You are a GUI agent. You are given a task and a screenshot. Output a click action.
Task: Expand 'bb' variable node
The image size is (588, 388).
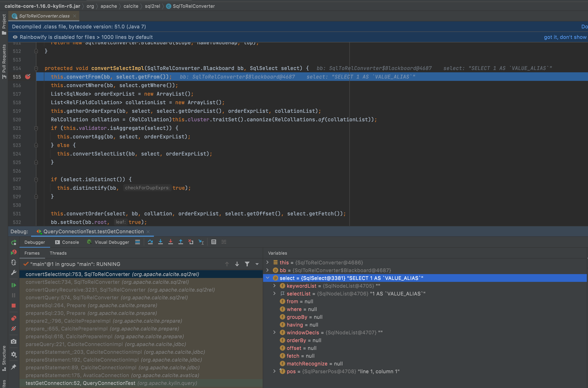(x=267, y=270)
